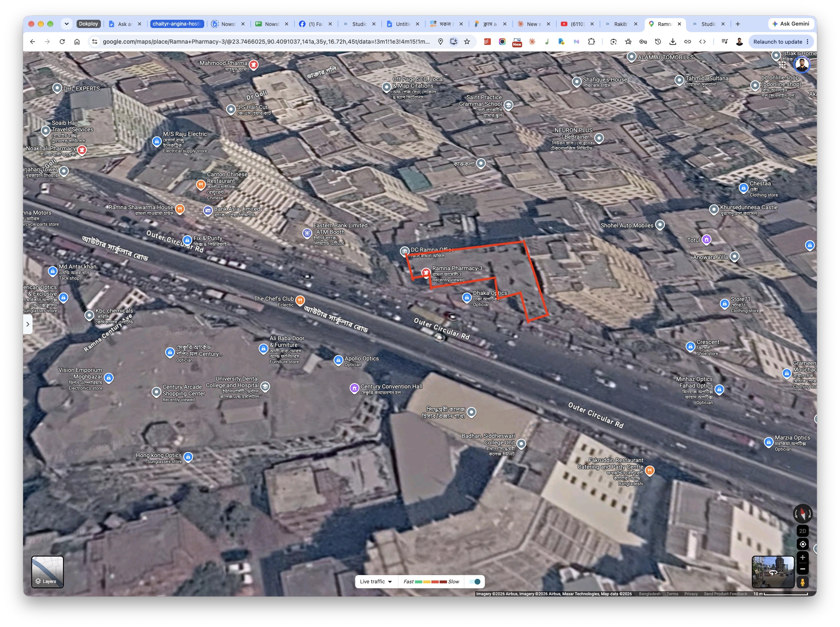
Task: Zoom out on the map
Action: coord(802,569)
